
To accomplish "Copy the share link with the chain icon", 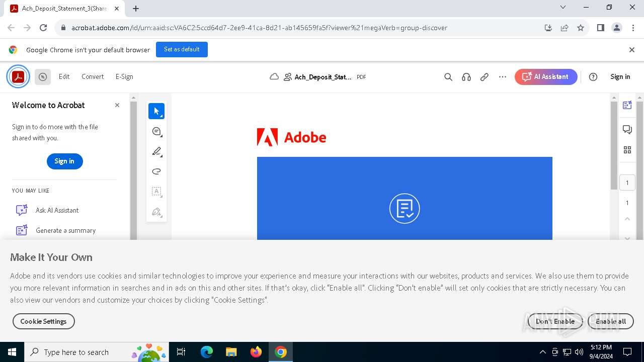I will click(x=485, y=77).
